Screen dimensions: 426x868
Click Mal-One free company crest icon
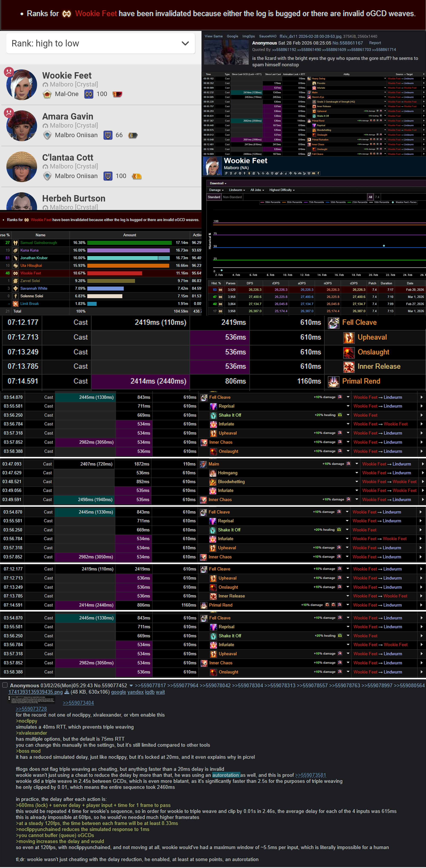point(47,94)
